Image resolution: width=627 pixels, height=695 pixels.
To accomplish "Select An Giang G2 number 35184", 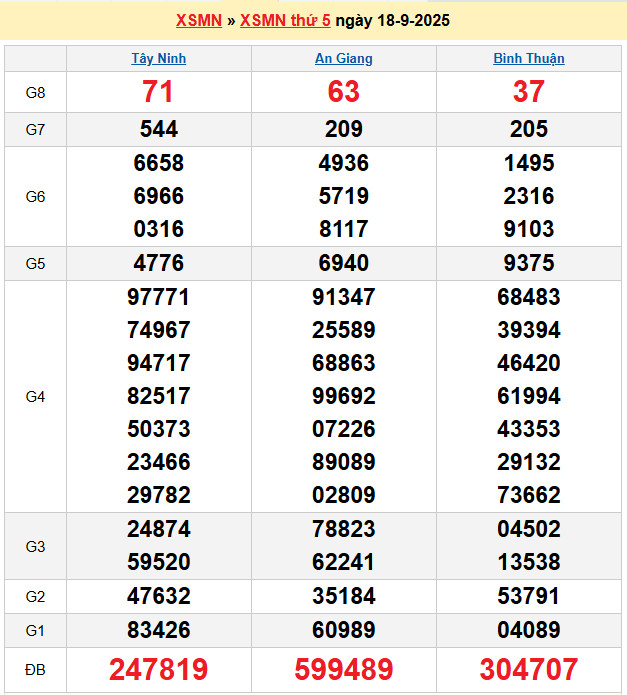I will [343, 597].
